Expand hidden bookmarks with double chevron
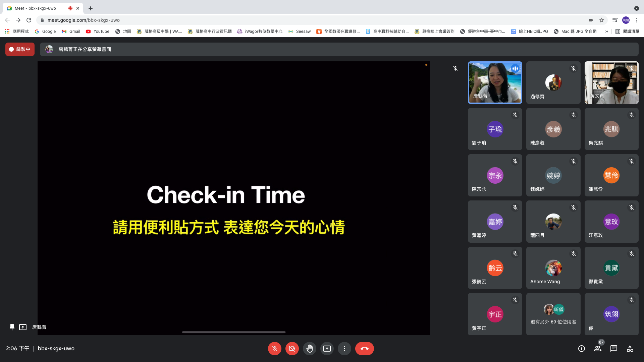Image resolution: width=644 pixels, height=362 pixels. click(x=606, y=32)
